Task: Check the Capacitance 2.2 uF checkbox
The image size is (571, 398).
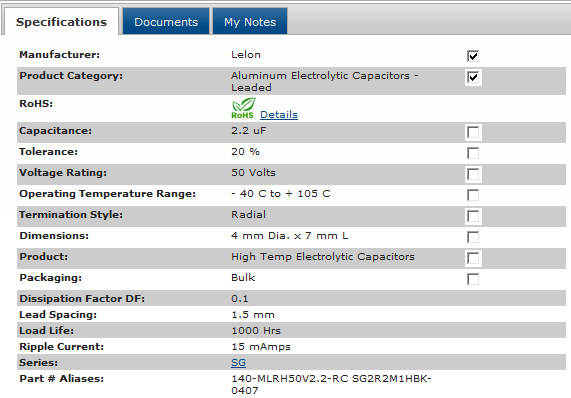Action: (473, 132)
